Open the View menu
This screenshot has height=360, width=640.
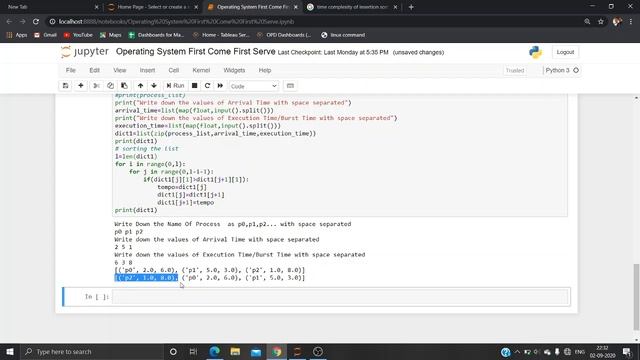pos(120,70)
